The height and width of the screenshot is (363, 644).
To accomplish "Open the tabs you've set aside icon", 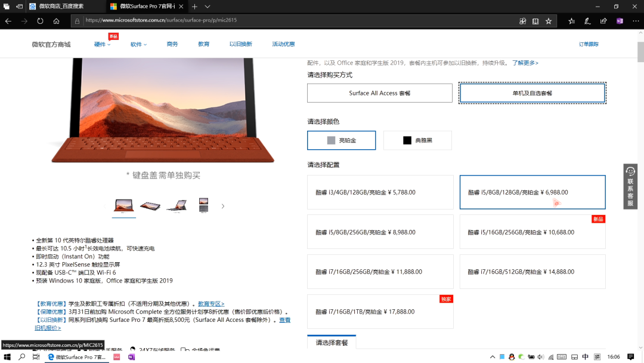I will [x=6, y=6].
